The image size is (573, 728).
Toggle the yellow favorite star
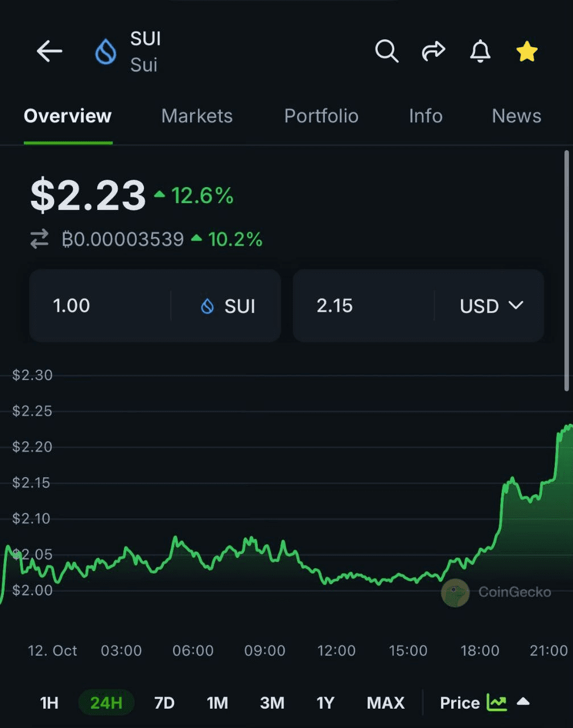pyautogui.click(x=527, y=51)
